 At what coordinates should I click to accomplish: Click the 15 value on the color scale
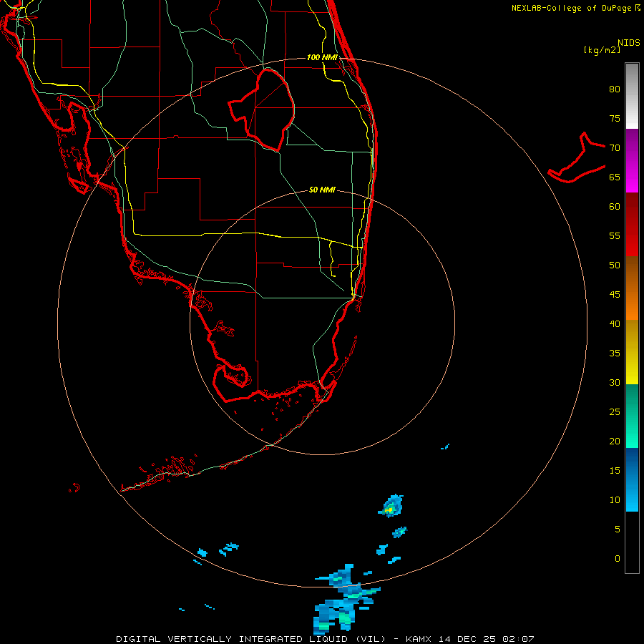coord(615,471)
